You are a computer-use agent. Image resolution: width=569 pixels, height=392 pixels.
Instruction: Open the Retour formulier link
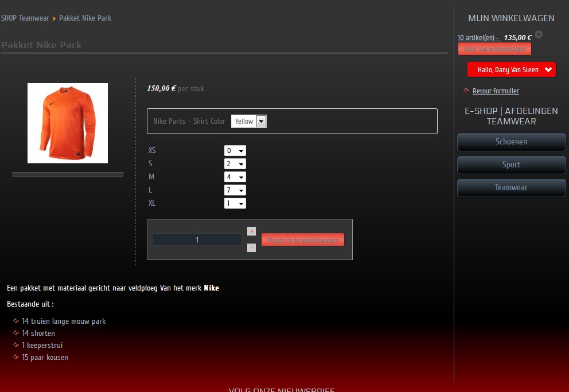click(496, 91)
